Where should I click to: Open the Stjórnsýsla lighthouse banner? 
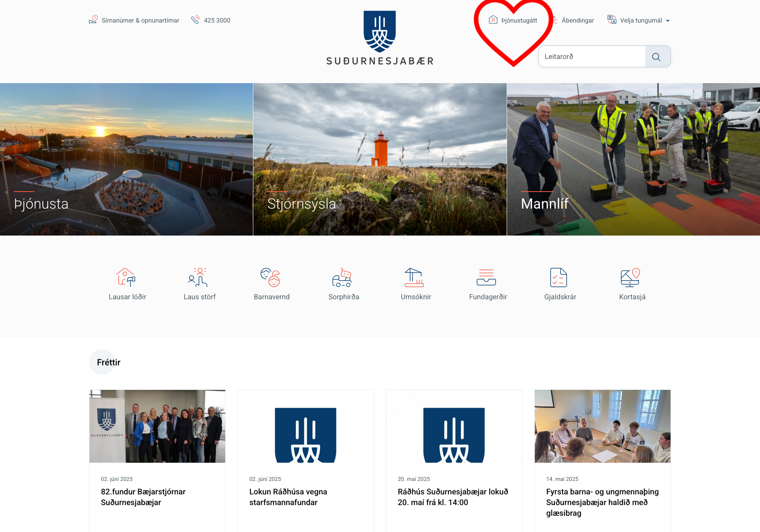click(380, 159)
